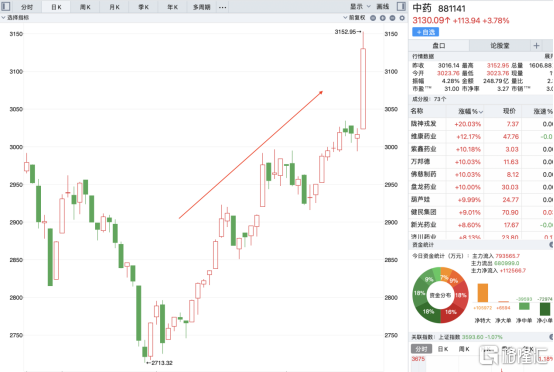Select the 月K period option
This screenshot has width=554, height=372.
point(114,7)
